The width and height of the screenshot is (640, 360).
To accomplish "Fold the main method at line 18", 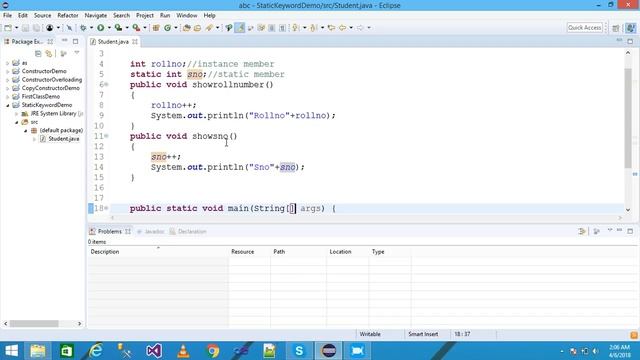I will [x=107, y=208].
